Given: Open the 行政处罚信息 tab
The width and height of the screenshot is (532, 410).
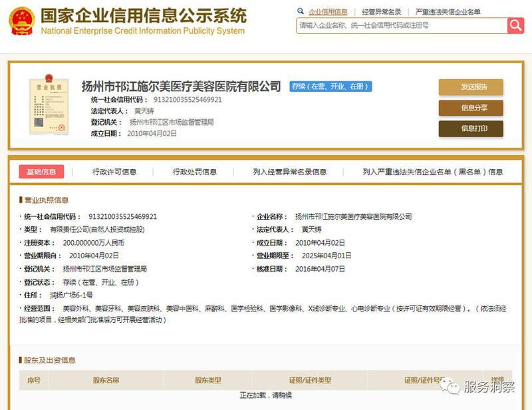Looking at the screenshot, I should point(195,172).
